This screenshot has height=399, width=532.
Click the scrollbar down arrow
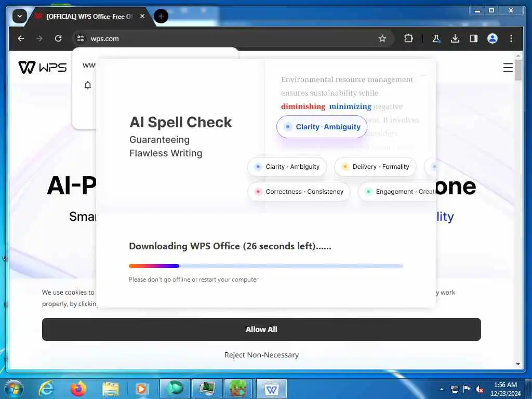[518, 364]
